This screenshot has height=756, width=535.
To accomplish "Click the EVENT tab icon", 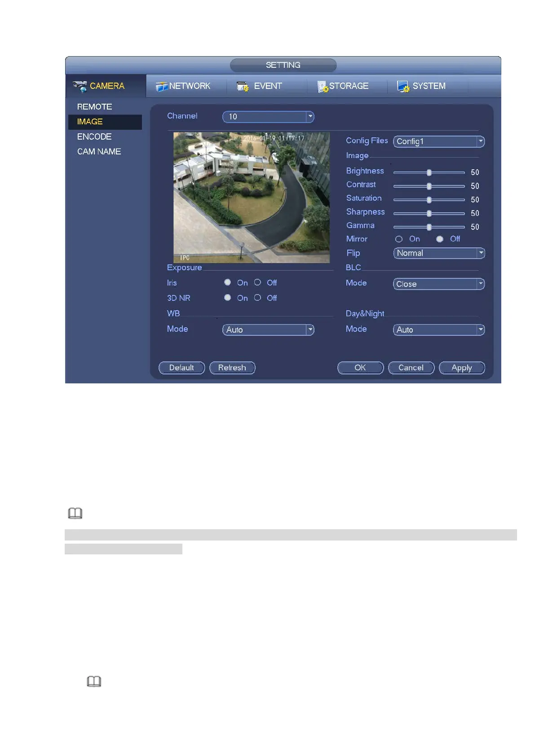I will pyautogui.click(x=243, y=86).
